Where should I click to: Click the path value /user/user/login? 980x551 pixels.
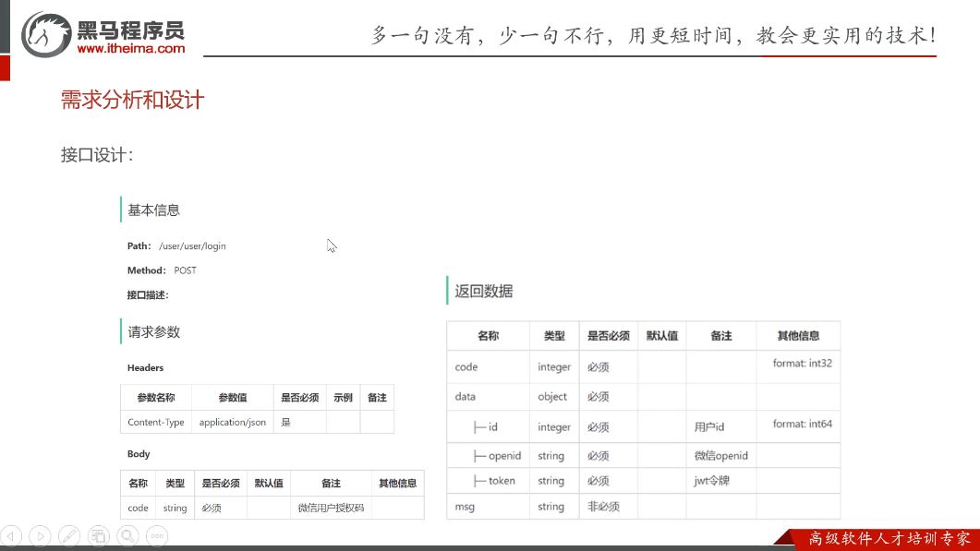coord(192,246)
